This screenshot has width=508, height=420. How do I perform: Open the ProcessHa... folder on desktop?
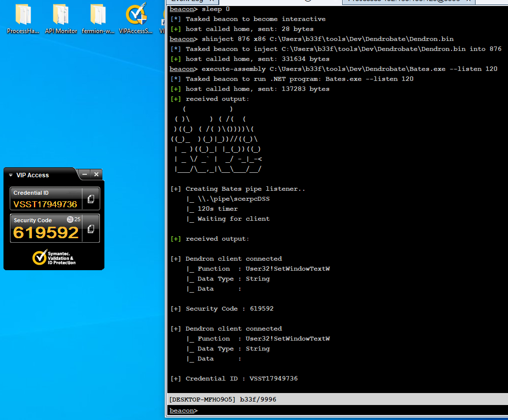[x=22, y=18]
